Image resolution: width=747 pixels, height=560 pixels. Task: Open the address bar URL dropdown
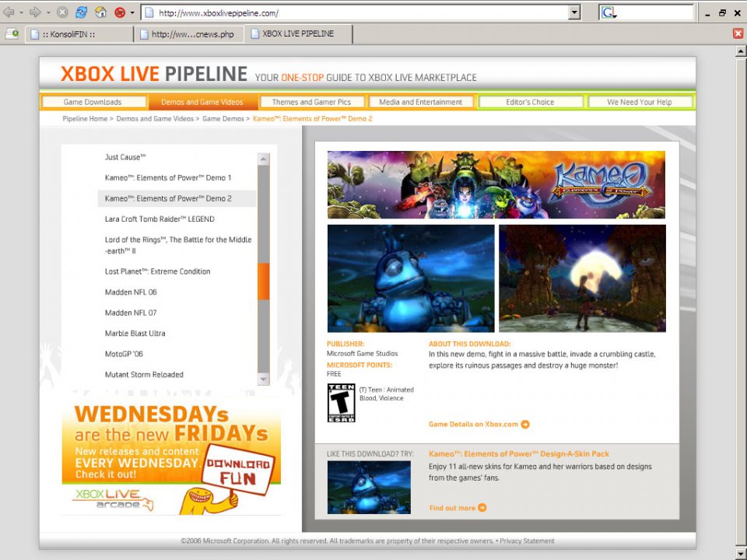(x=574, y=12)
